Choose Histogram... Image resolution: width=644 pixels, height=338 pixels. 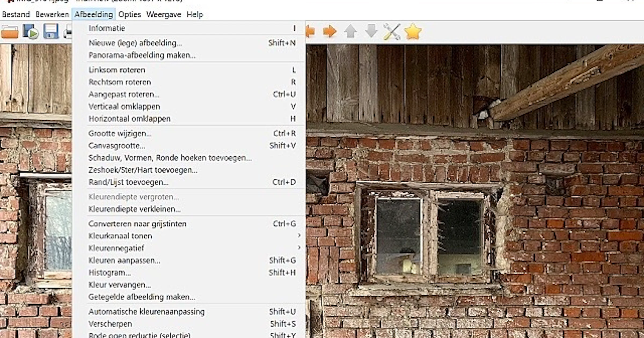tap(189, 273)
